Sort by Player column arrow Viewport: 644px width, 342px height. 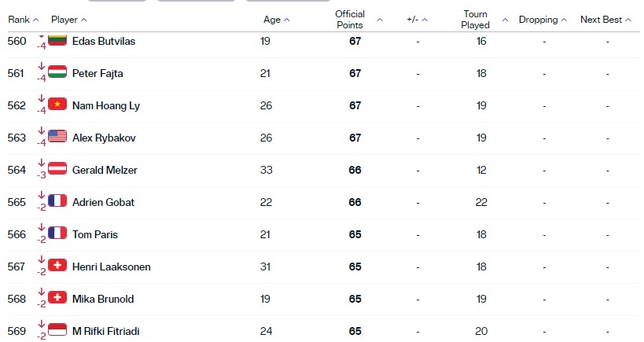(84, 20)
